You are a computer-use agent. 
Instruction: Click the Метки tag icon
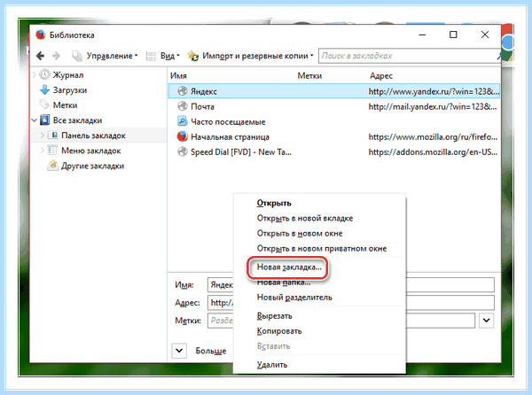(44, 105)
